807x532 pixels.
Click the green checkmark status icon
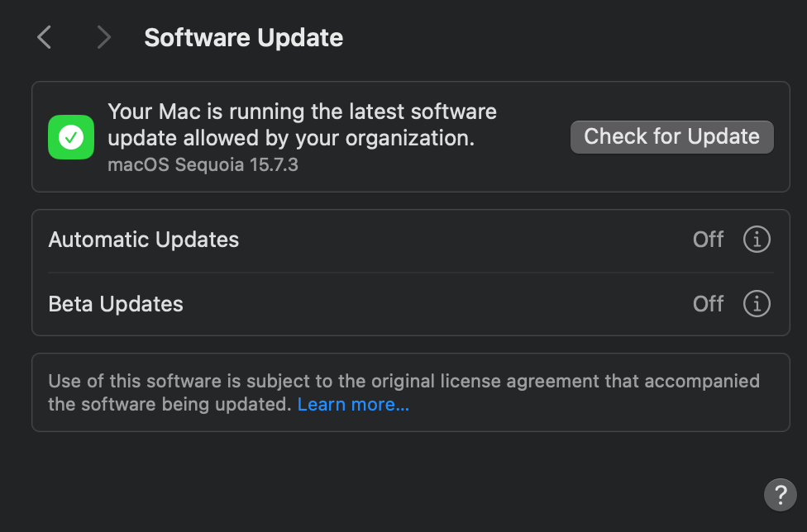pos(70,136)
